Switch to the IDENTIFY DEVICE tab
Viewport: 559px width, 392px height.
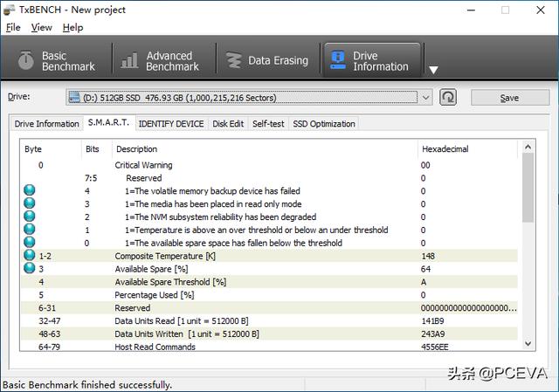point(171,124)
